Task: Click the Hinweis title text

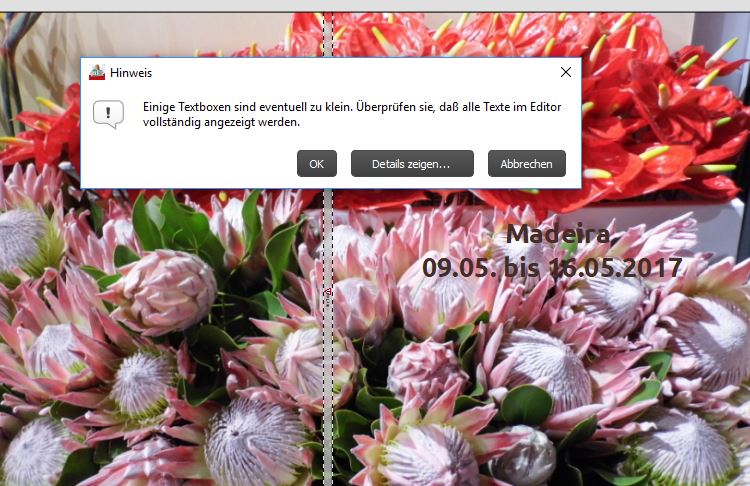Action: pyautogui.click(x=131, y=73)
